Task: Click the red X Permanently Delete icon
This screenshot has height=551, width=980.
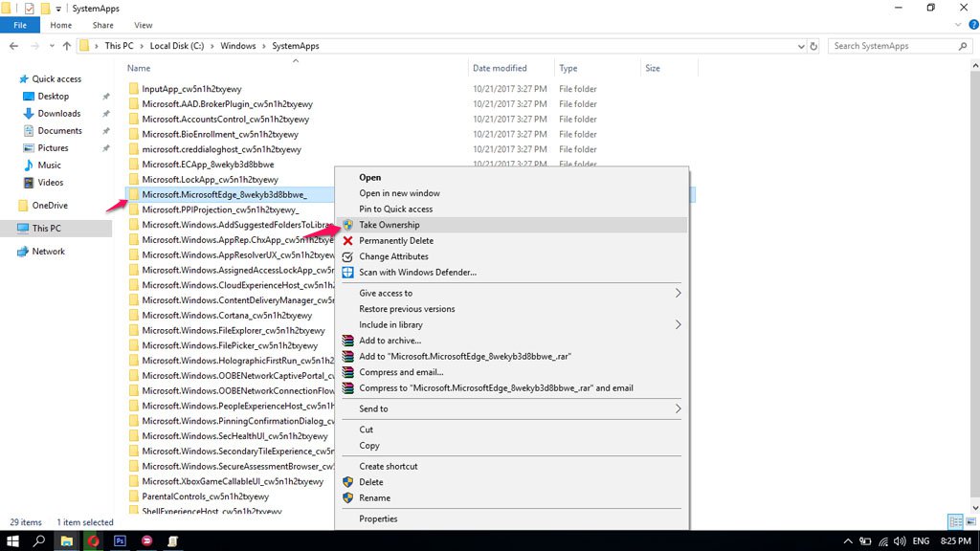Action: pos(348,240)
